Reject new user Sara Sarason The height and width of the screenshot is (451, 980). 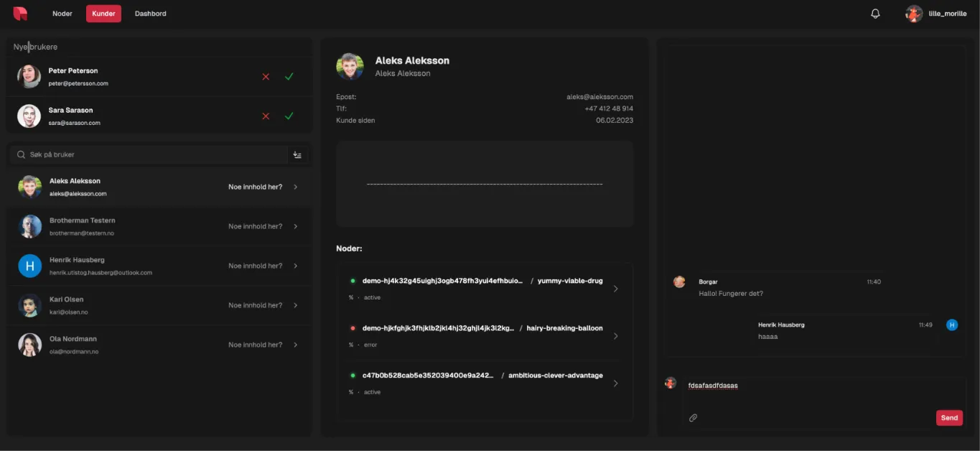tap(266, 116)
